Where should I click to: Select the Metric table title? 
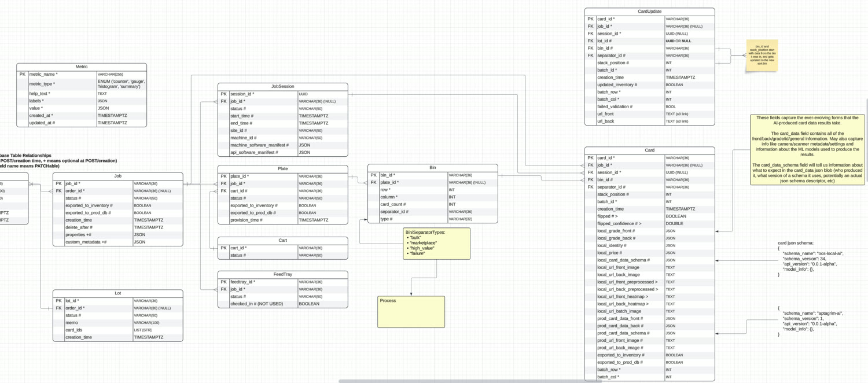(82, 67)
